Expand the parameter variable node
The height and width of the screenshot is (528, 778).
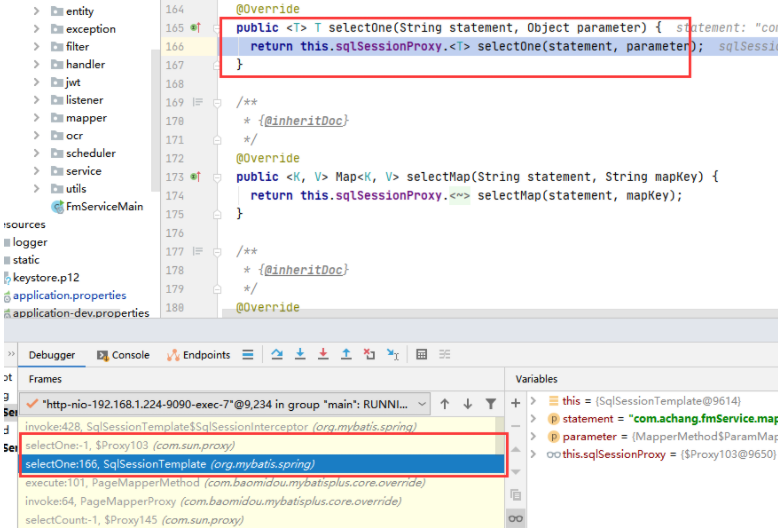coord(533,436)
